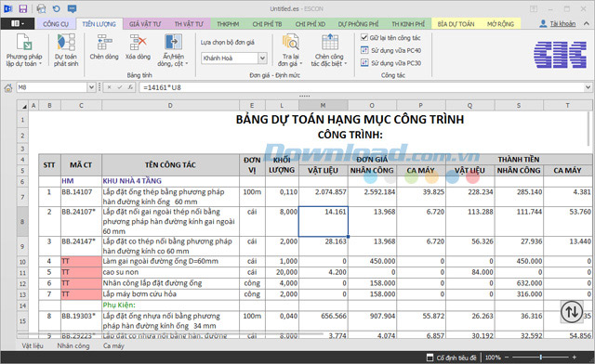The width and height of the screenshot is (595, 364).
Task: Open the TH KINH PHÍ tab
Action: tap(408, 24)
